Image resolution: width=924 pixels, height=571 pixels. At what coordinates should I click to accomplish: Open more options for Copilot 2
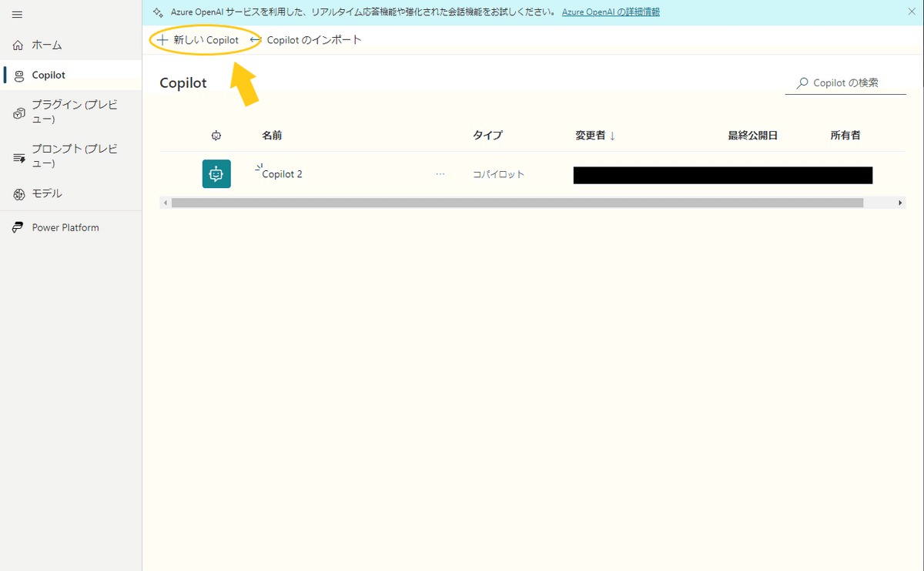440,174
